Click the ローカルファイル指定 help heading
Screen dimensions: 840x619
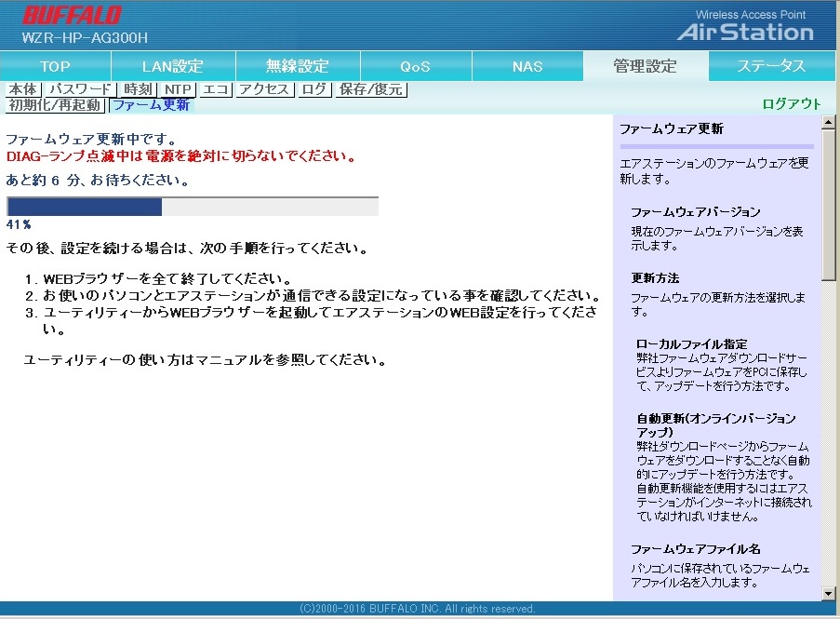pos(691,344)
